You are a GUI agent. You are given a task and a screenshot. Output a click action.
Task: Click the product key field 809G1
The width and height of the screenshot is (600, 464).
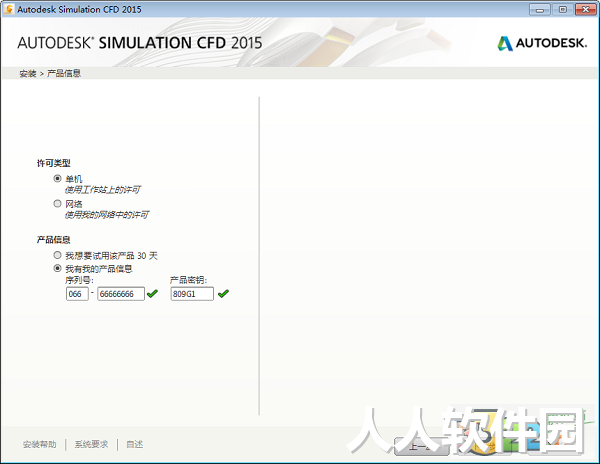point(192,294)
